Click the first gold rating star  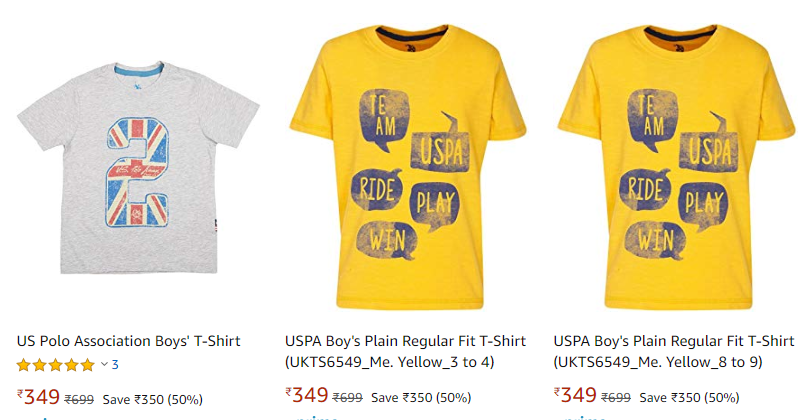pos(24,365)
